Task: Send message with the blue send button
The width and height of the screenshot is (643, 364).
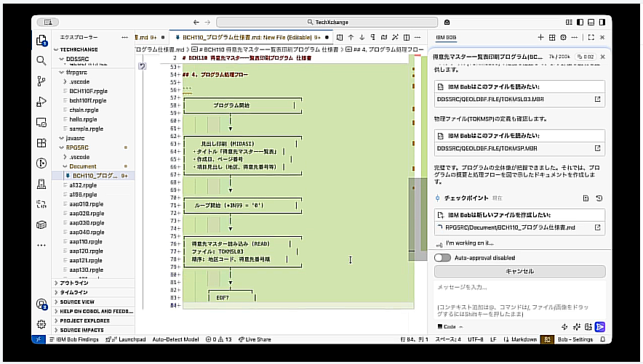Action: [600, 327]
